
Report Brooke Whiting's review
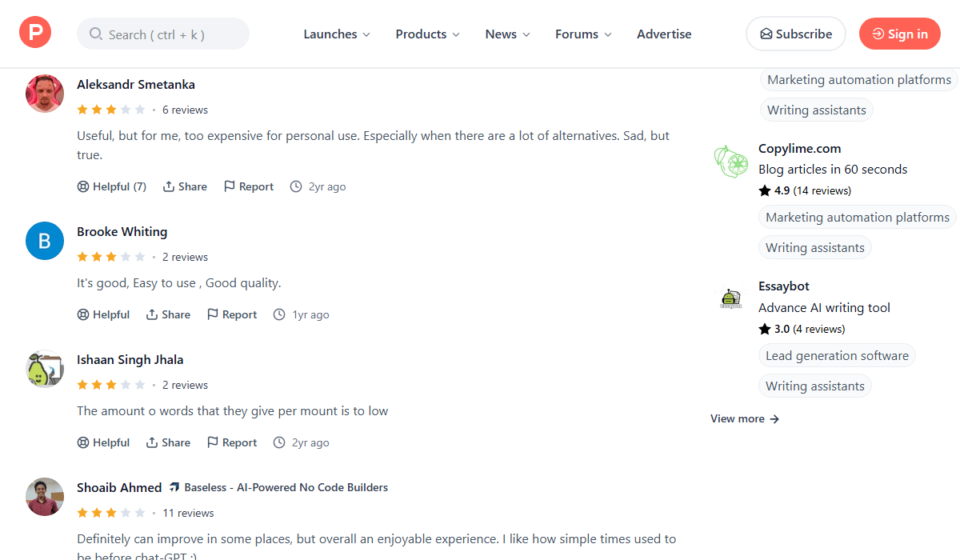(x=232, y=314)
